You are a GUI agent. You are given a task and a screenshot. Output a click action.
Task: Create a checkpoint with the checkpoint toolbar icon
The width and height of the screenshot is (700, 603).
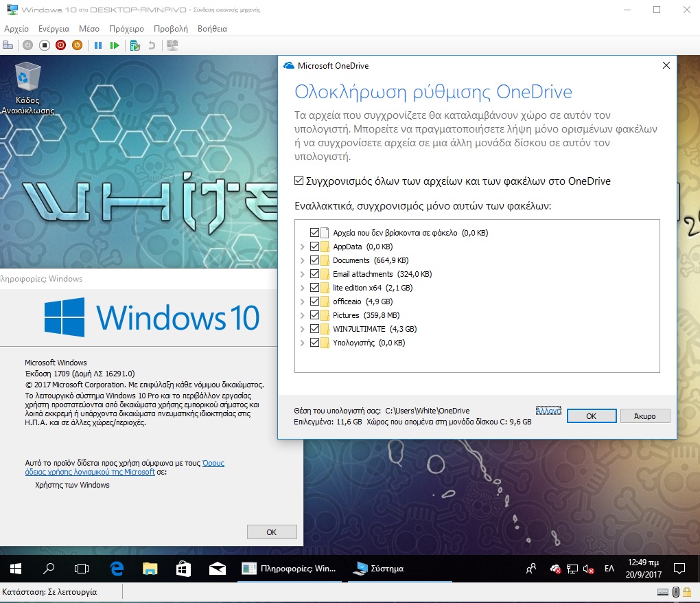pyautogui.click(x=135, y=45)
